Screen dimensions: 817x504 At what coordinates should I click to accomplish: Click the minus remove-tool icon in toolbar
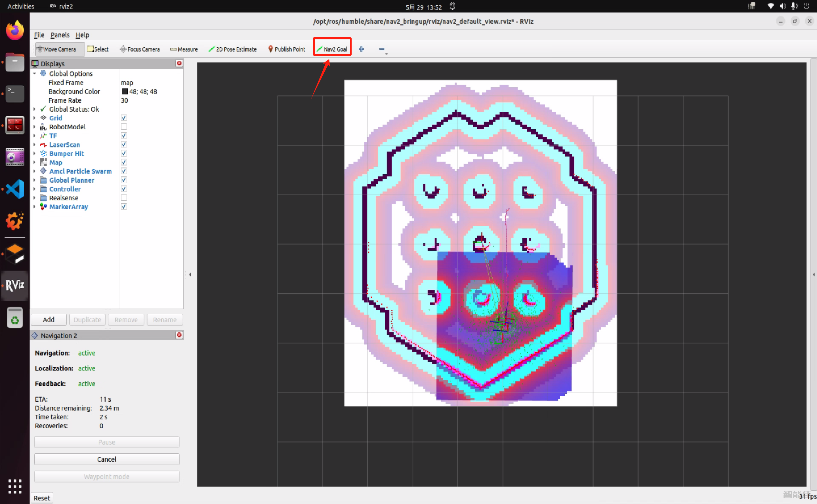coord(381,49)
